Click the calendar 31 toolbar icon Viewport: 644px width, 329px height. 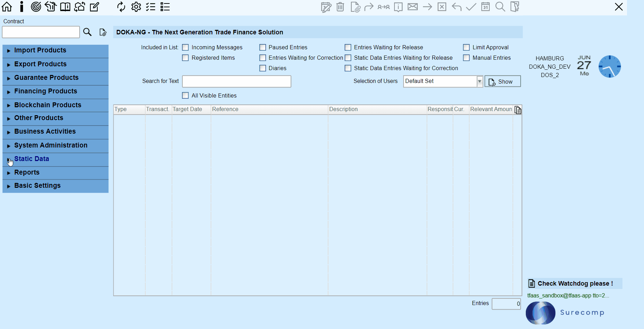(486, 7)
